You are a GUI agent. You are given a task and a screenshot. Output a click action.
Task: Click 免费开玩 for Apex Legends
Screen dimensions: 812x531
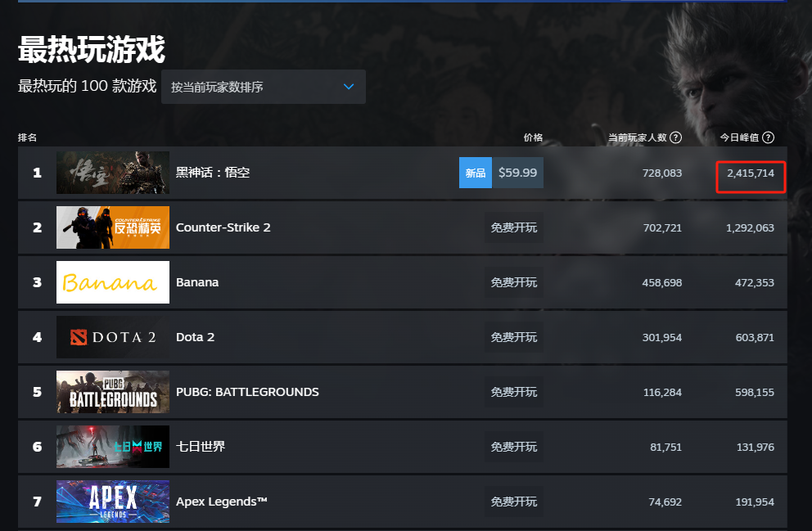coord(514,502)
